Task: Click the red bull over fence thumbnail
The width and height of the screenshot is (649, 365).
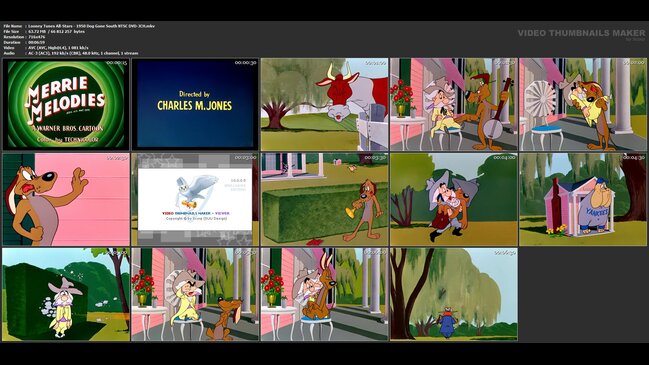Action: [324, 104]
